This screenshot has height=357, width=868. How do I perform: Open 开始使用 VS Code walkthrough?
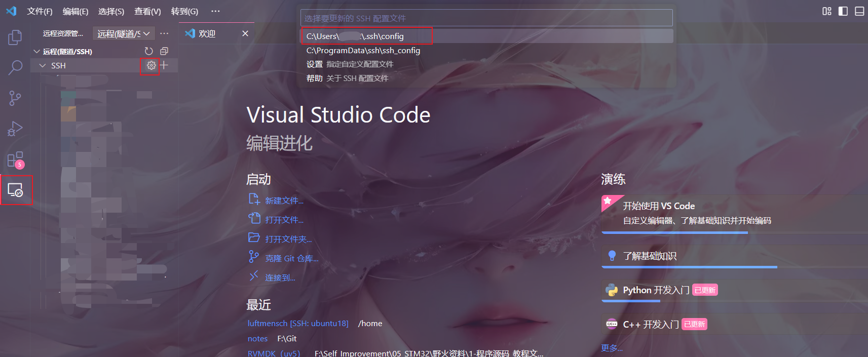[735, 214]
